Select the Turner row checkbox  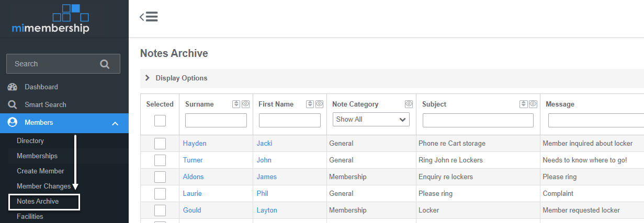coord(160,160)
